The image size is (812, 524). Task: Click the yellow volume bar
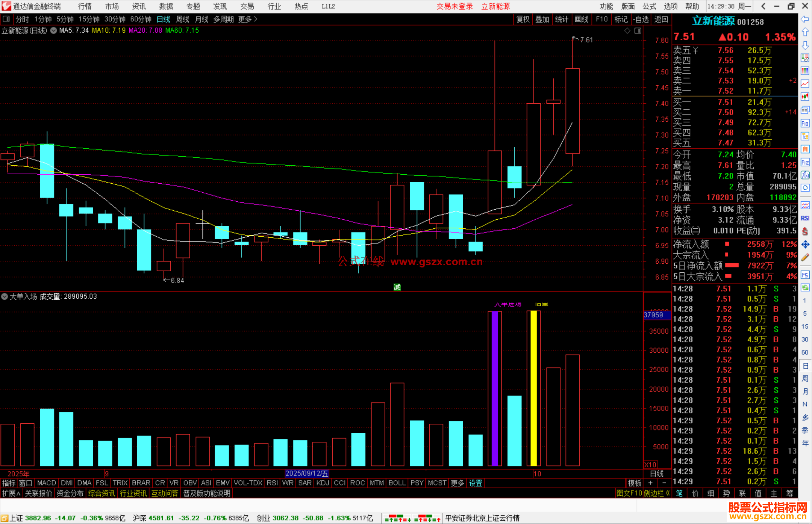tap(533, 388)
